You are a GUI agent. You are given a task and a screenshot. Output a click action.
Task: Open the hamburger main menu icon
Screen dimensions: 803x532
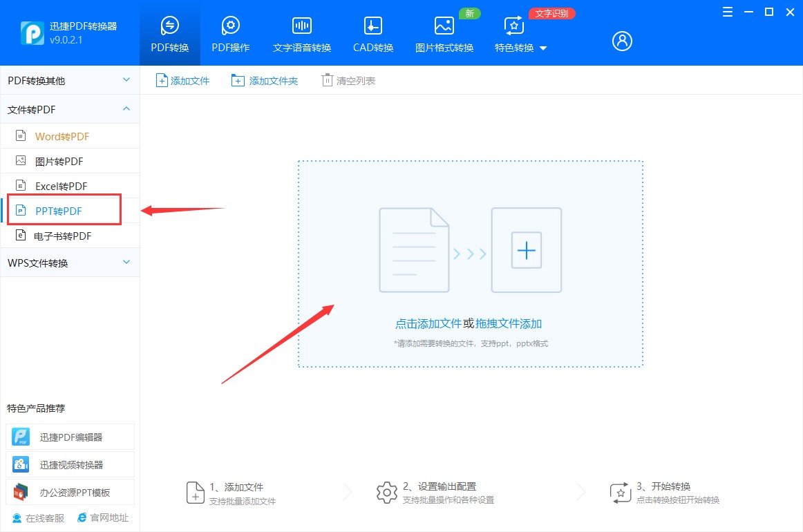point(727,12)
